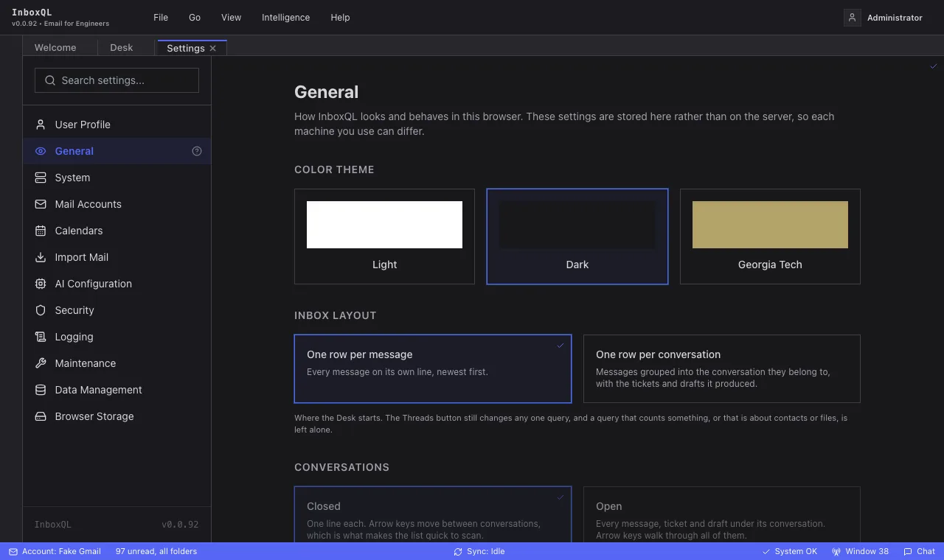Click the Chat bubble icon in status bar
944x560 pixels.
[x=908, y=551]
